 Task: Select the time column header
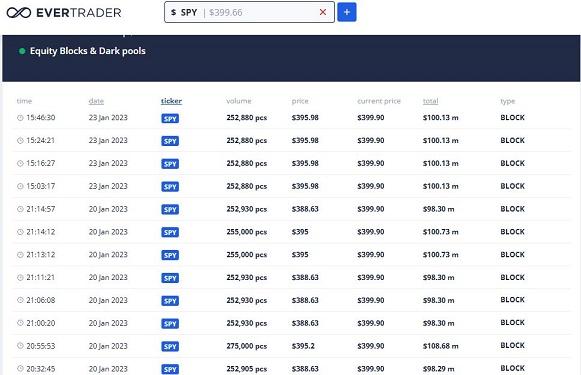point(24,101)
